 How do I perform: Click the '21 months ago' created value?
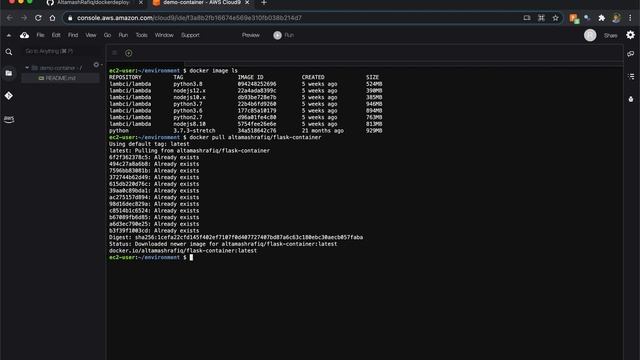(323, 131)
